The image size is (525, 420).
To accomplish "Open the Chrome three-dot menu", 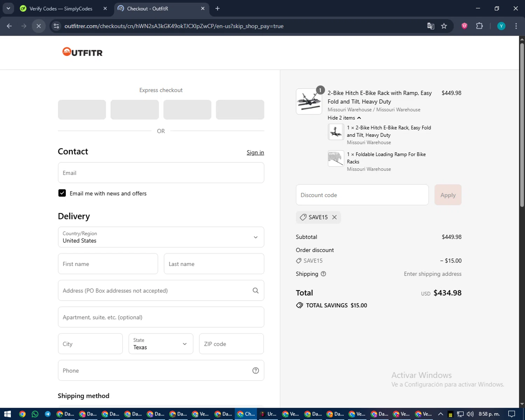I will pyautogui.click(x=516, y=26).
